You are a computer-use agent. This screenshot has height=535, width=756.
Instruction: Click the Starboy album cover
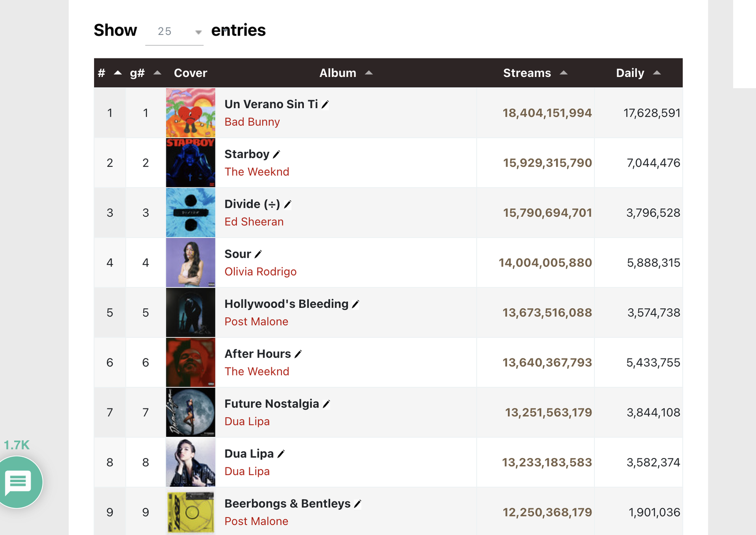pos(190,162)
